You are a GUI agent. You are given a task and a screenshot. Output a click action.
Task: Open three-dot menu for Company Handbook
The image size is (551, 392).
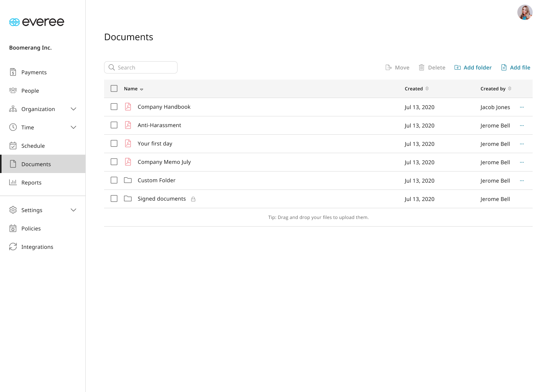[x=522, y=107]
